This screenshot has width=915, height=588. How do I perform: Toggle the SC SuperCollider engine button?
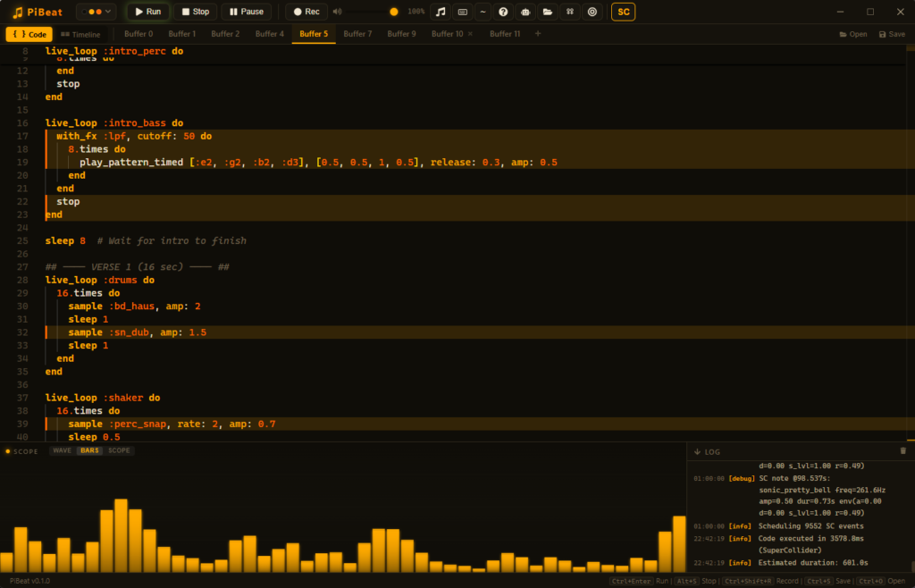coord(623,12)
